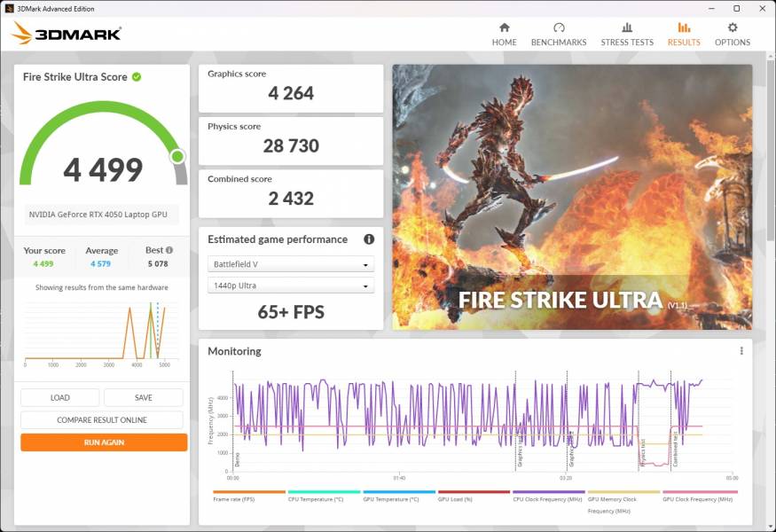Click the Estimated game performance heading
Screen dimensions: 776x532
click(278, 239)
